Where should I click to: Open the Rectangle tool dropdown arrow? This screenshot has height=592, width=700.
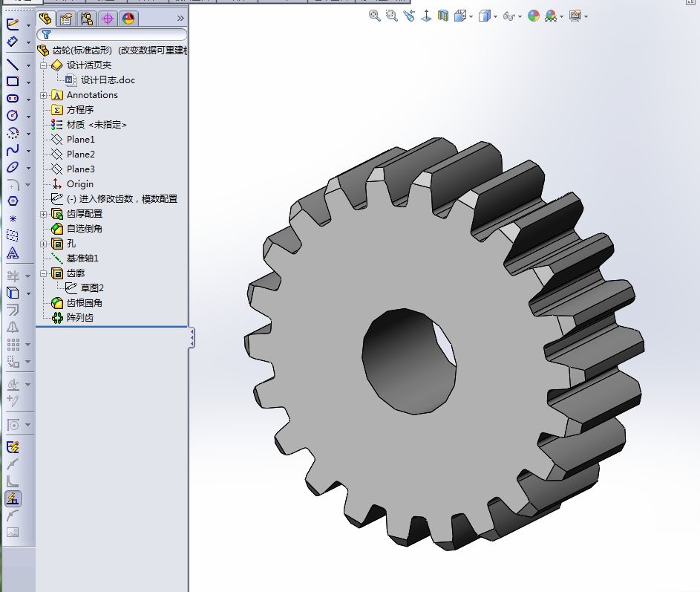click(28, 82)
